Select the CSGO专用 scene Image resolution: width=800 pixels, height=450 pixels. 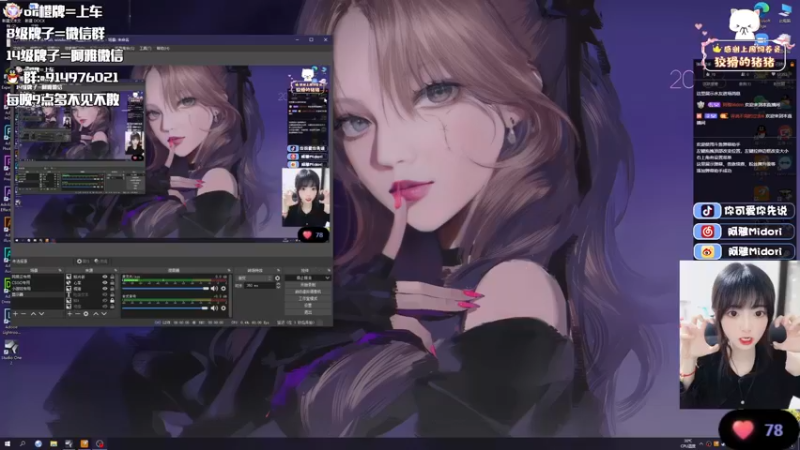37,283
